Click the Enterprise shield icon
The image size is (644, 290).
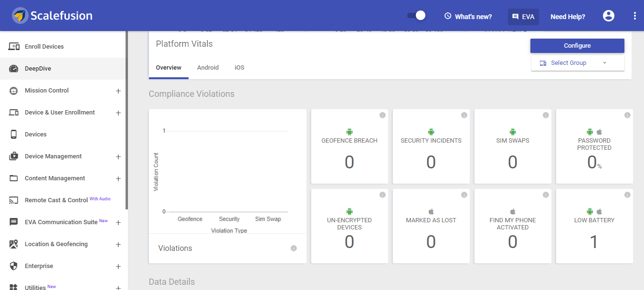coord(13,266)
